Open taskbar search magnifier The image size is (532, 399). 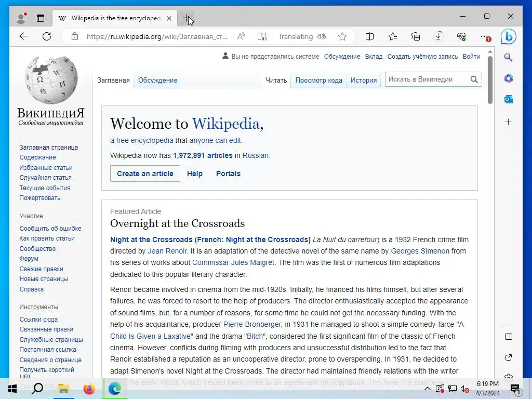[x=37, y=389]
